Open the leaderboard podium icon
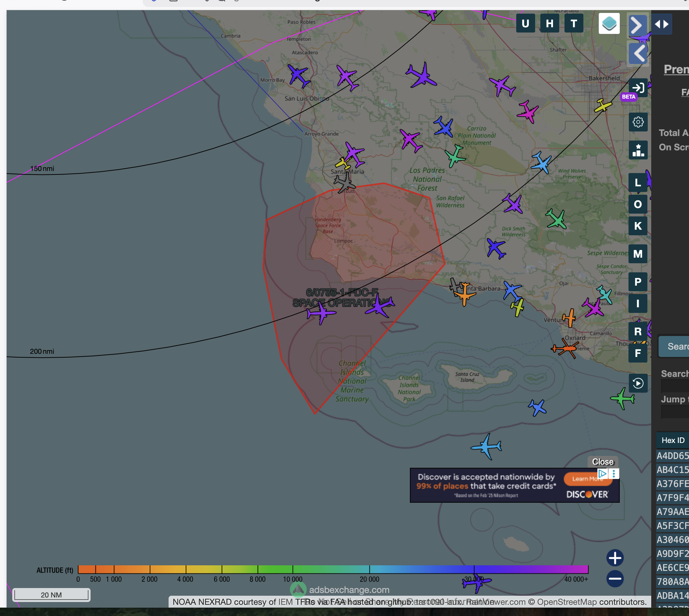Image resolution: width=689 pixels, height=616 pixels. (638, 150)
